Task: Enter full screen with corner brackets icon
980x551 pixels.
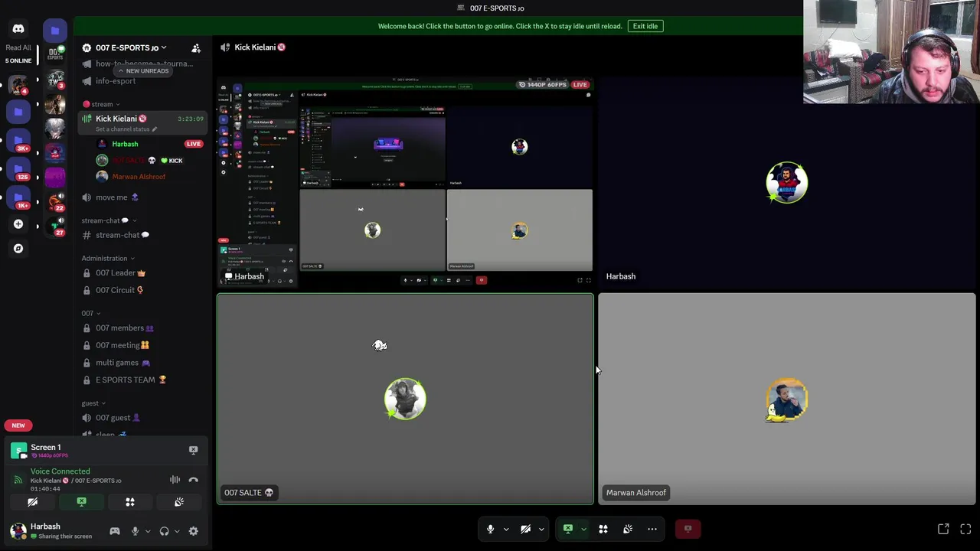Action: tap(965, 529)
